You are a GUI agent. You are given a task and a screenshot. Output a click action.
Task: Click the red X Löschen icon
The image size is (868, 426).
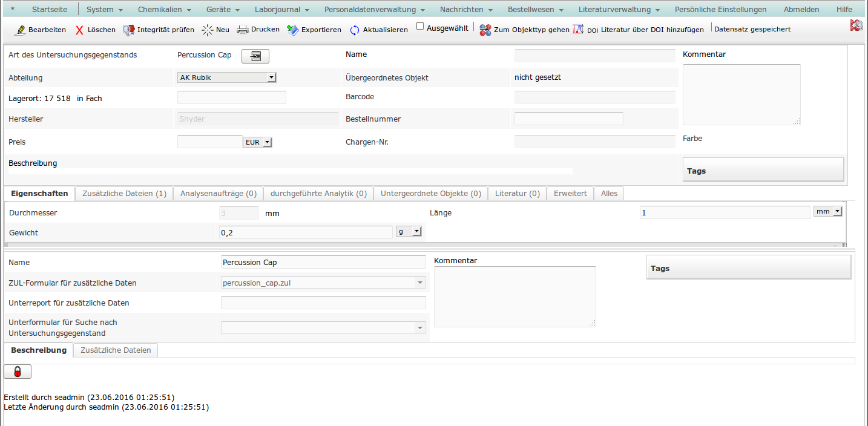(x=79, y=30)
